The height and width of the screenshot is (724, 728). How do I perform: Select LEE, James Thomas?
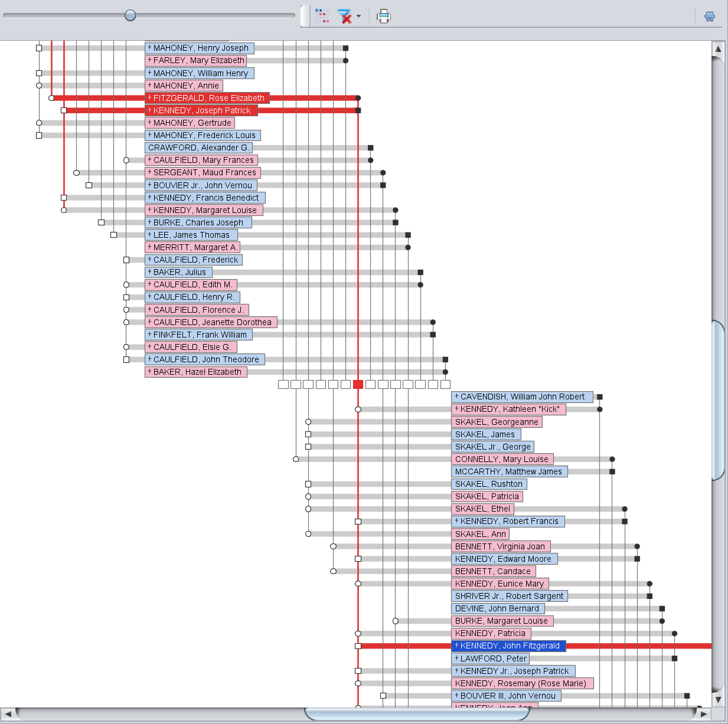[x=191, y=235]
